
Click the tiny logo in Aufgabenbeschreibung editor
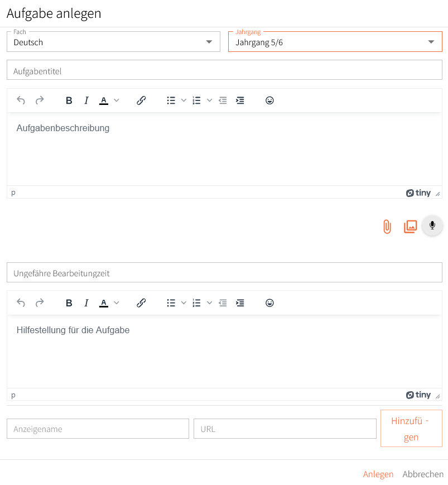[418, 193]
